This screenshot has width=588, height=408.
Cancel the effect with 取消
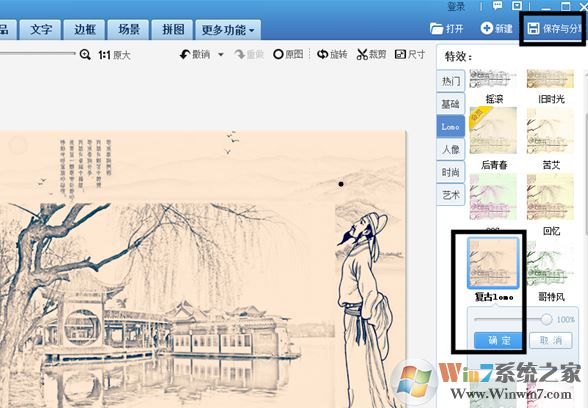coord(550,340)
